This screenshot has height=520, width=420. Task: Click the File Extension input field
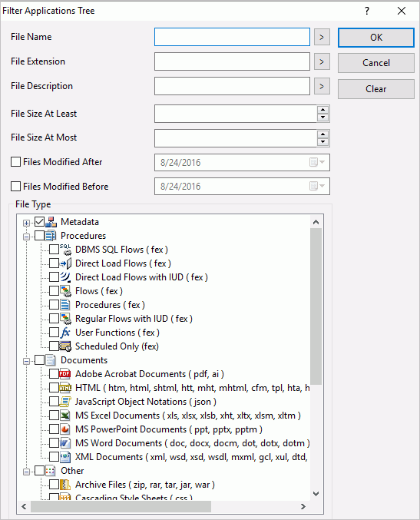(x=232, y=61)
